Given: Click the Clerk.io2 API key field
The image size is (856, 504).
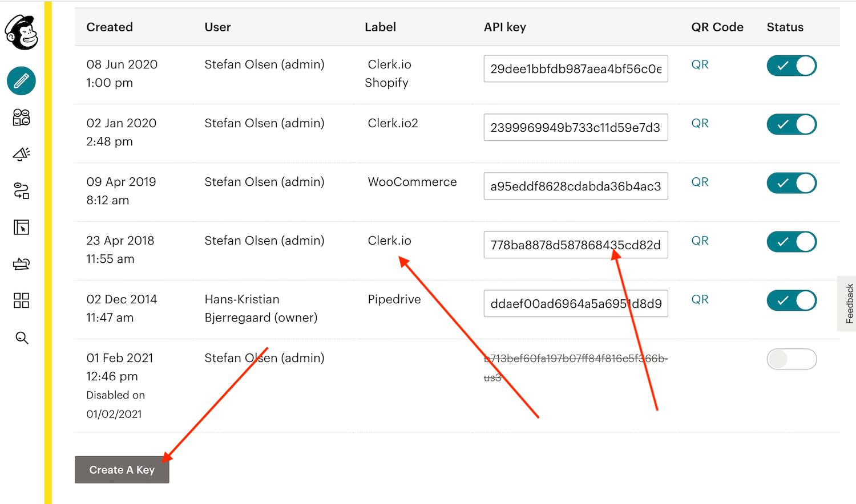Looking at the screenshot, I should (x=575, y=128).
